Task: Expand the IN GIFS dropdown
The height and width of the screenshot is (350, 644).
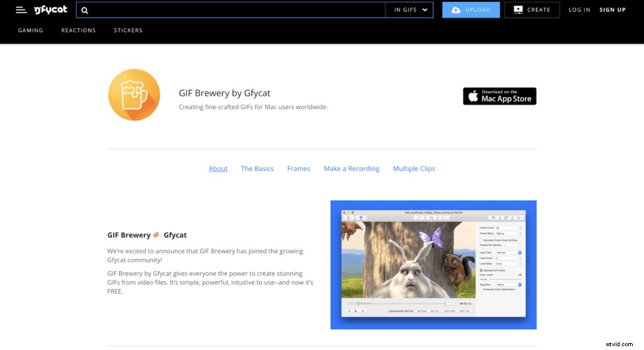Action: pyautogui.click(x=409, y=10)
